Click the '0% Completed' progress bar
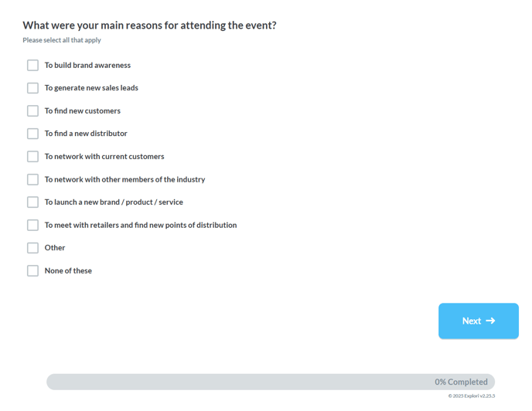Viewport: 532px width, 411px height. pos(271,382)
